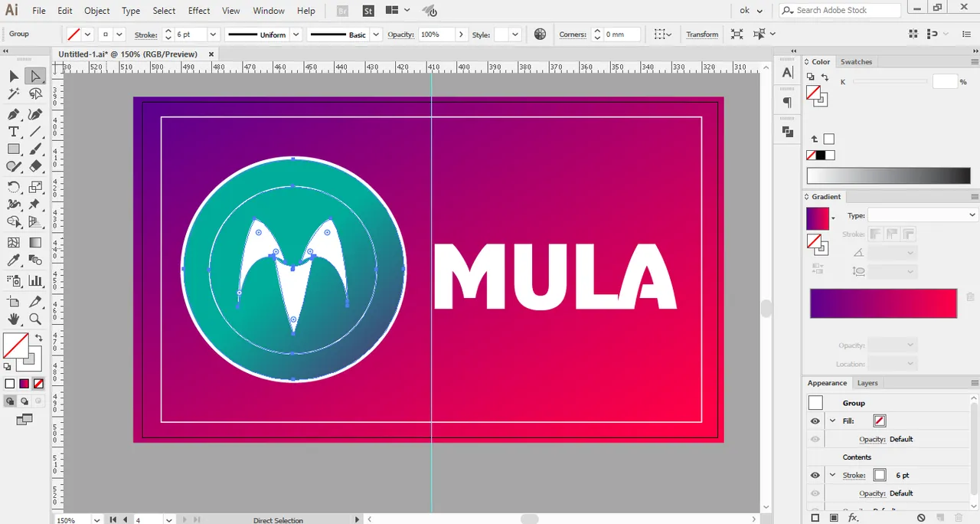Screen dimensions: 980x524
Task: Select the Zoom magnifier tool
Action: click(35, 319)
